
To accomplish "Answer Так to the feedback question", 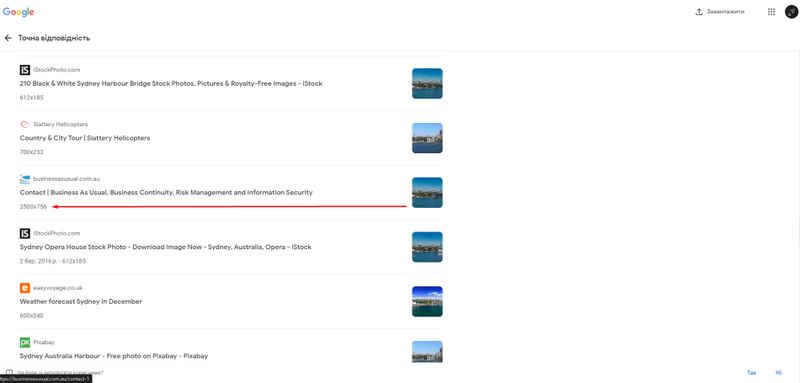I will tap(751, 373).
